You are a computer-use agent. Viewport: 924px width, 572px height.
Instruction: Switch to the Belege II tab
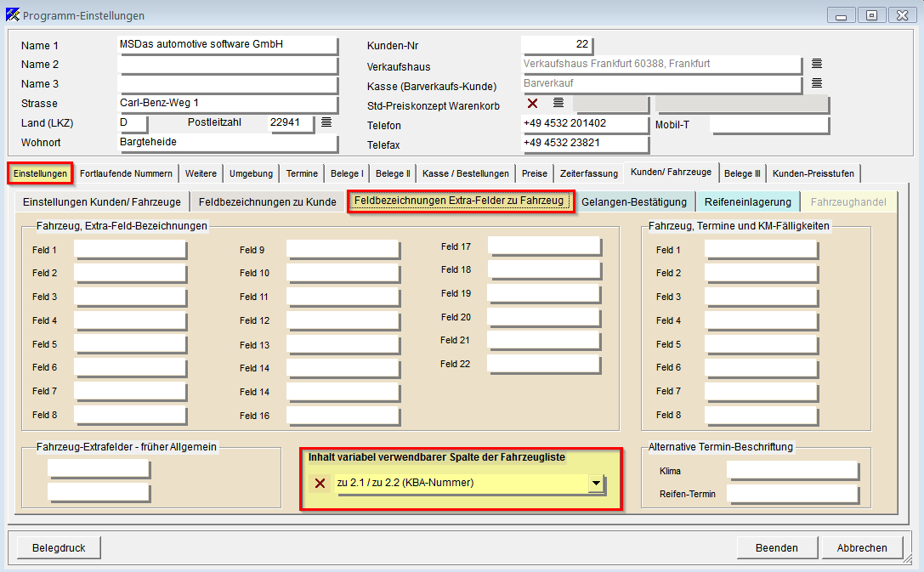tap(393, 173)
